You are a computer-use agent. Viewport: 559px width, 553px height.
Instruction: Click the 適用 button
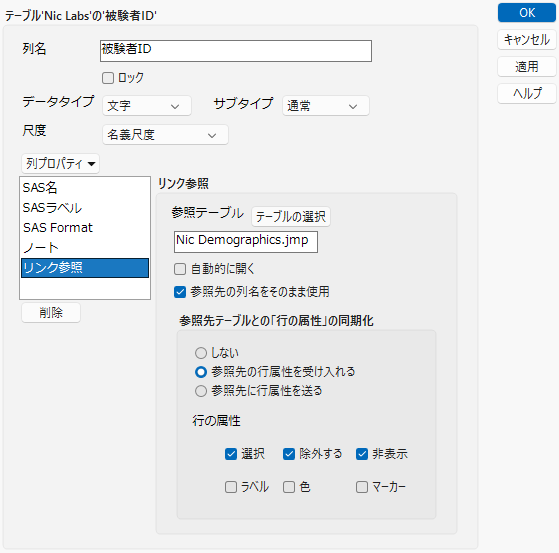coord(527,67)
